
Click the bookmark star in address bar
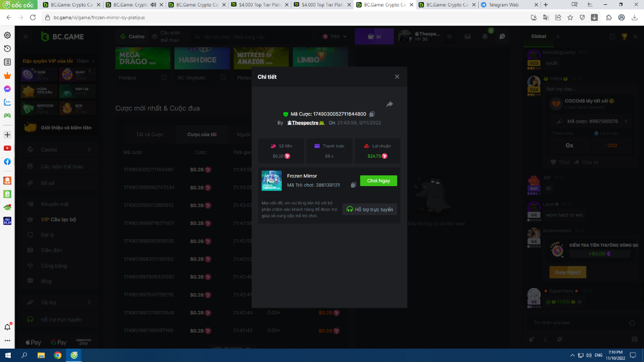(x=570, y=17)
